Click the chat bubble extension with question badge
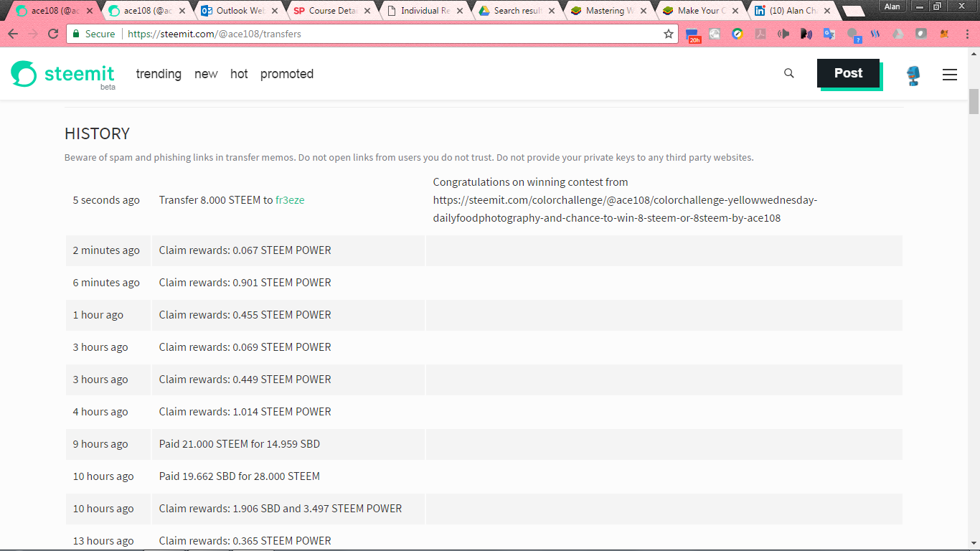This screenshot has height=551, width=980. click(x=853, y=34)
